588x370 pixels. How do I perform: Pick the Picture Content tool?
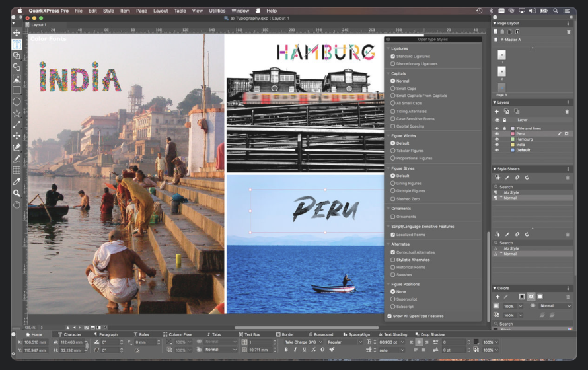(x=17, y=79)
